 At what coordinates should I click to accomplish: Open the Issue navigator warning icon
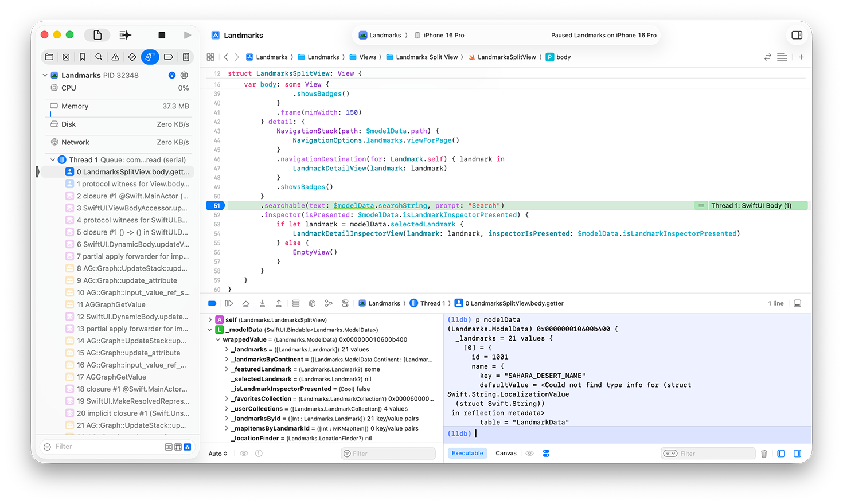point(115,57)
